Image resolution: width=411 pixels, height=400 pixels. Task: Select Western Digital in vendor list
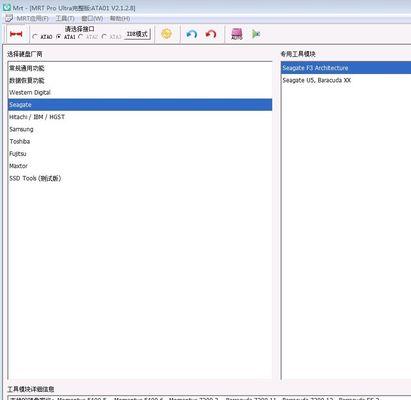point(140,93)
